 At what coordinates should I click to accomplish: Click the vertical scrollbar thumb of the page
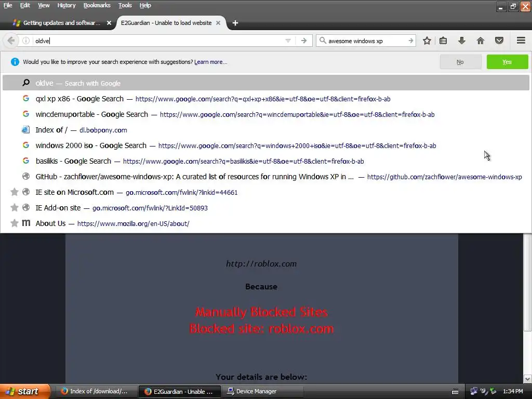(x=527, y=282)
